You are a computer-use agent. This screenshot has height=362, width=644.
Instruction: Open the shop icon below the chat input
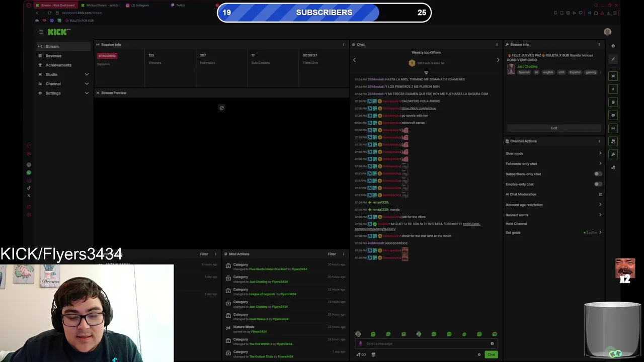coord(373,354)
